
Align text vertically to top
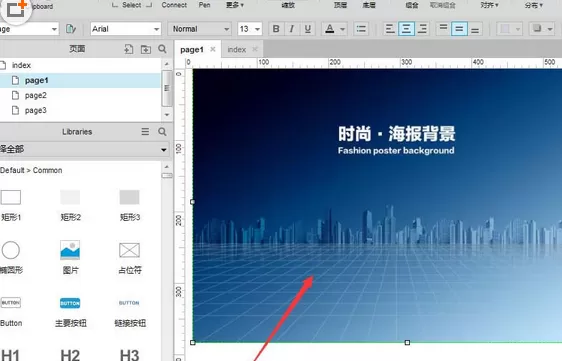pos(443,29)
